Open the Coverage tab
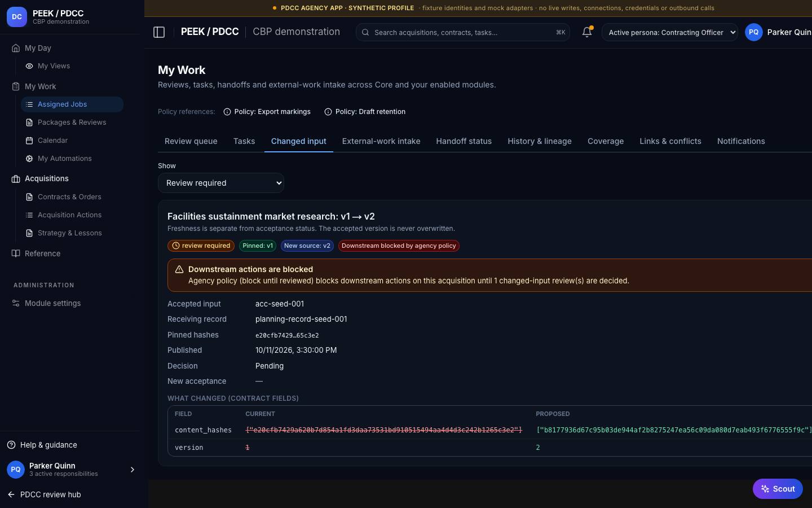This screenshot has width=812, height=508. [606, 141]
